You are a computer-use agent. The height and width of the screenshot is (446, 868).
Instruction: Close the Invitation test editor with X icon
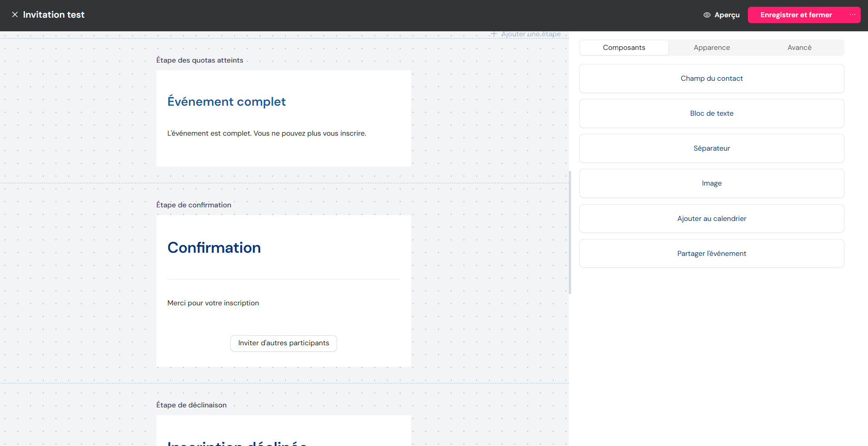click(x=15, y=15)
